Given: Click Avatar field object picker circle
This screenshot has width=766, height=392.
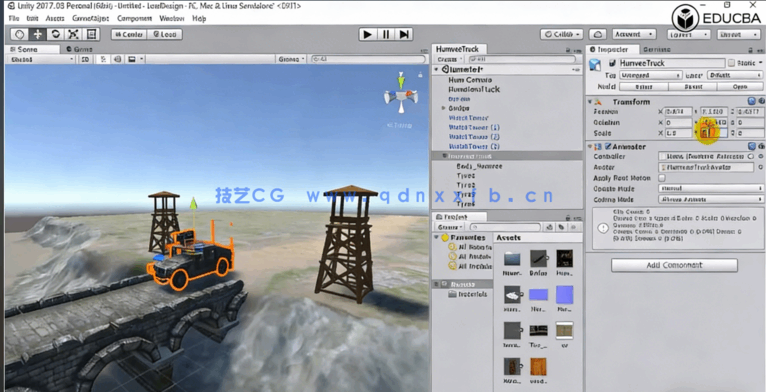Looking at the screenshot, I should pos(761,167).
